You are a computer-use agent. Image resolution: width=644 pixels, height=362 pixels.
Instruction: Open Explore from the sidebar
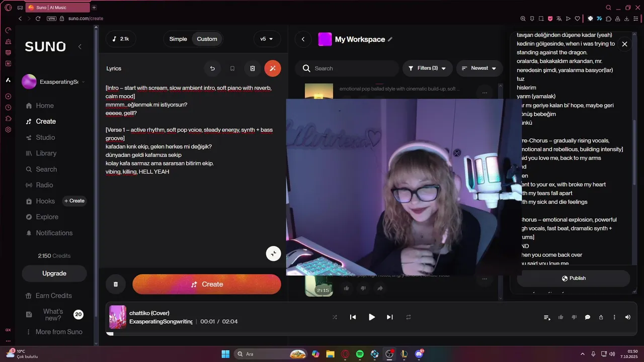pos(42,217)
